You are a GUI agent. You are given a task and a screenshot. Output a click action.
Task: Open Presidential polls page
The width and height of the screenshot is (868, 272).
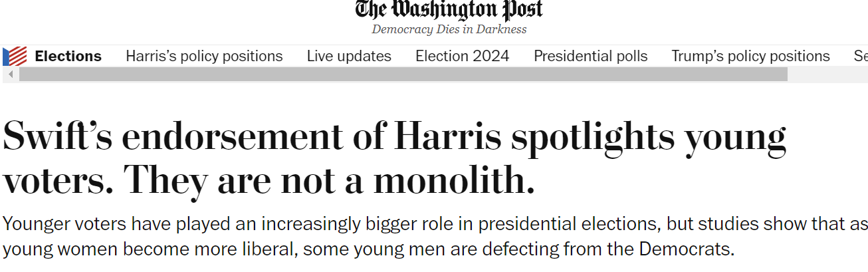click(x=590, y=57)
